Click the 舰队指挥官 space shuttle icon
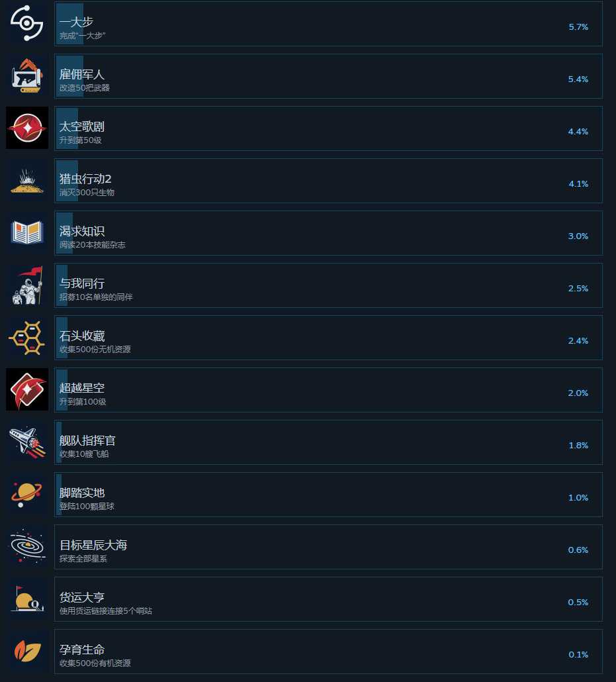Image resolution: width=616 pixels, height=682 pixels. pyautogui.click(x=27, y=442)
